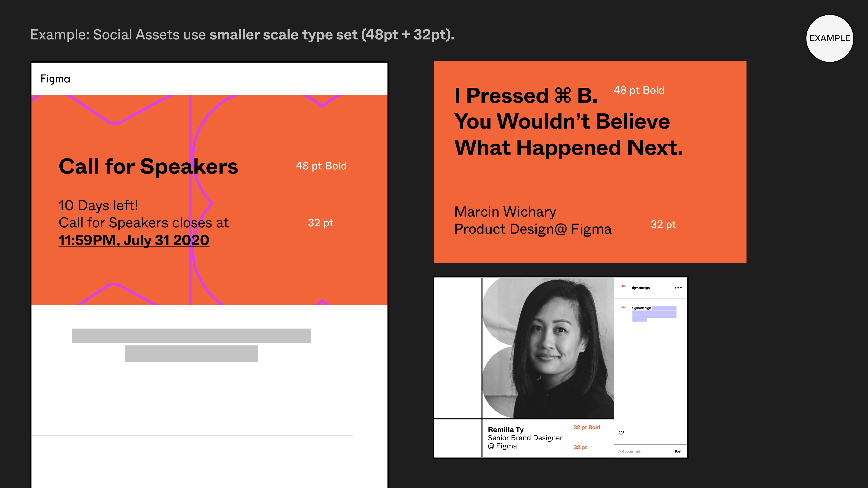Select the Remilla Ty portrait photo

click(548, 348)
